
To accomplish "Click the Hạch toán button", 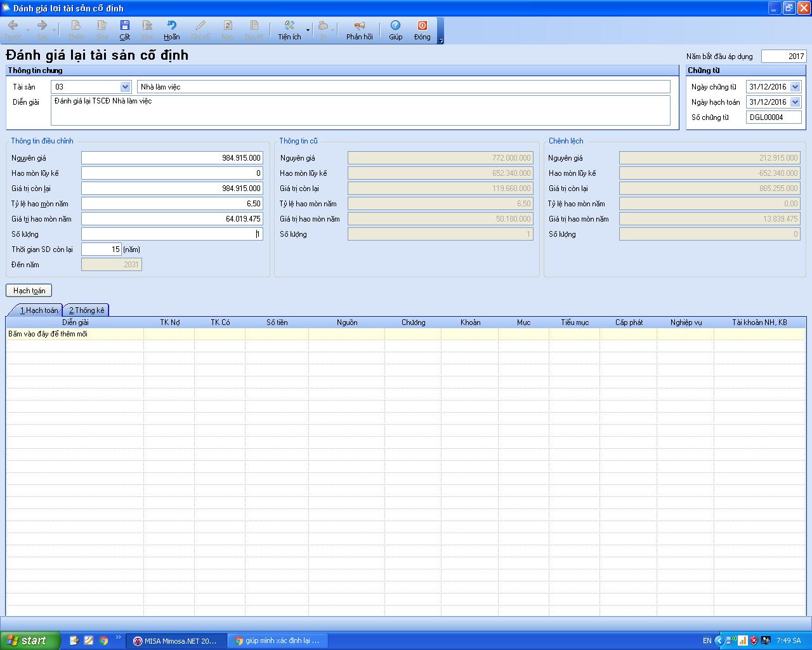I will pos(29,290).
